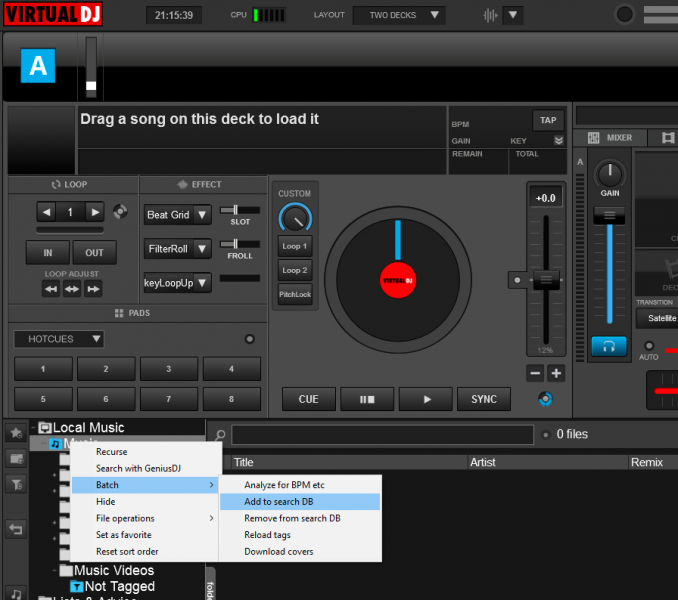
Task: Select Download covers option
Action: click(x=300, y=552)
